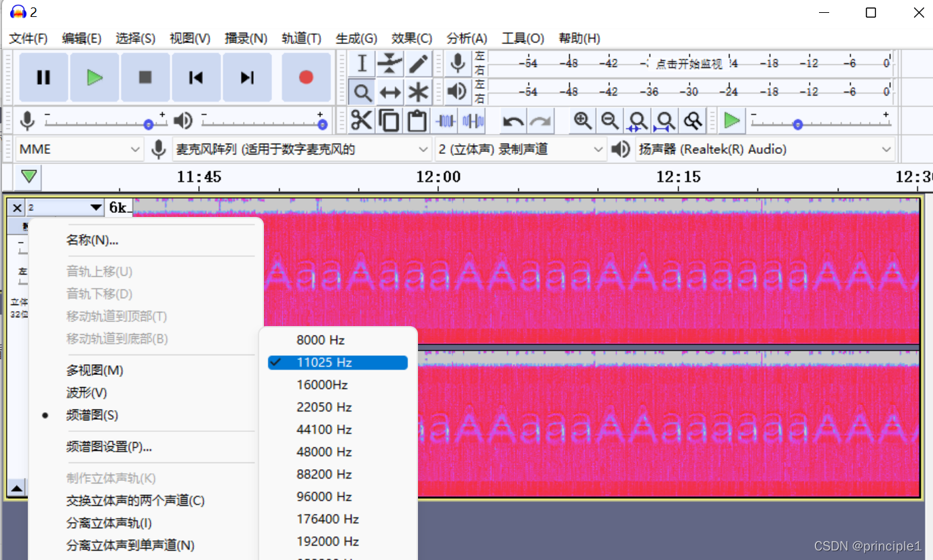Open the 选择(S) menu
This screenshot has height=560, width=933.
(135, 39)
